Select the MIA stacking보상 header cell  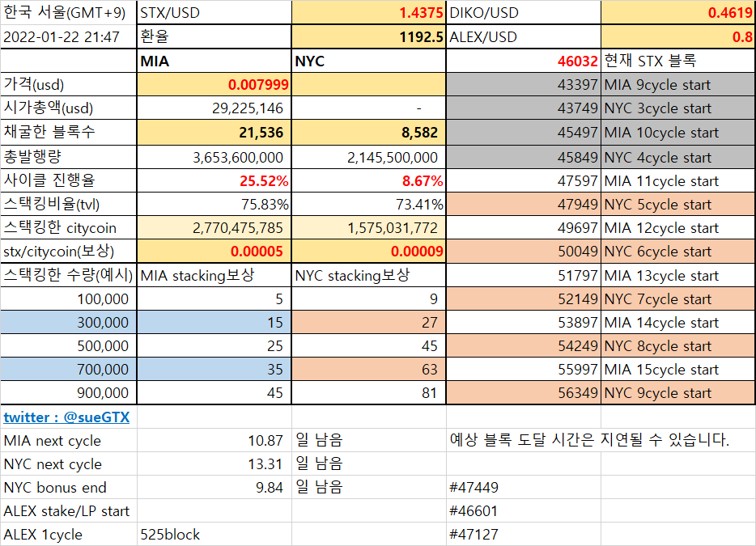pos(214,276)
